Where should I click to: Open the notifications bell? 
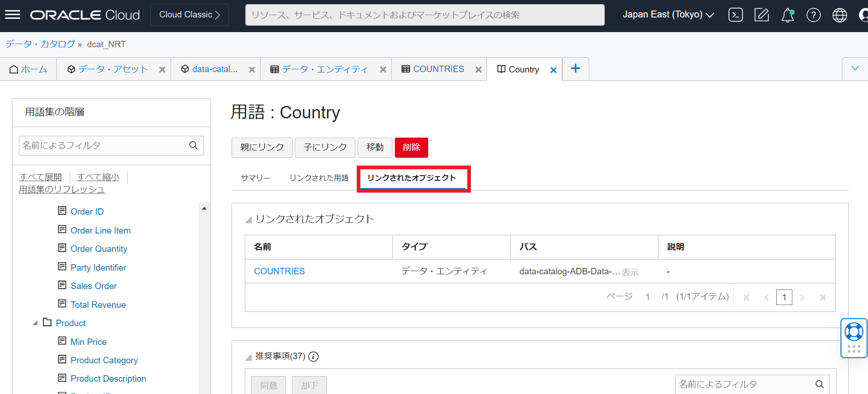[787, 15]
